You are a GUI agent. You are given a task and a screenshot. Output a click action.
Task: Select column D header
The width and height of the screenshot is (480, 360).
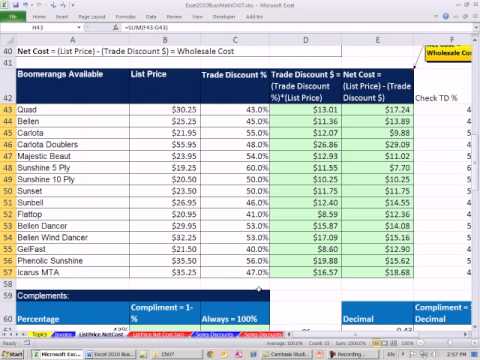(x=306, y=40)
